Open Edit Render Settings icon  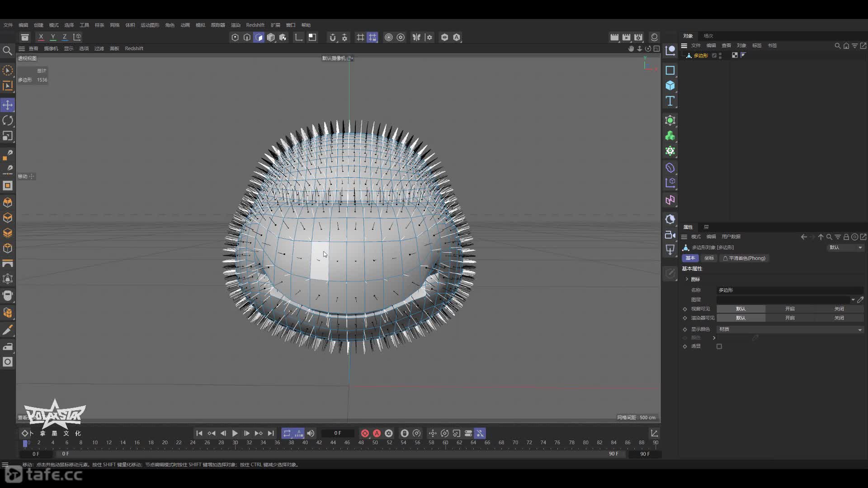[x=638, y=38]
